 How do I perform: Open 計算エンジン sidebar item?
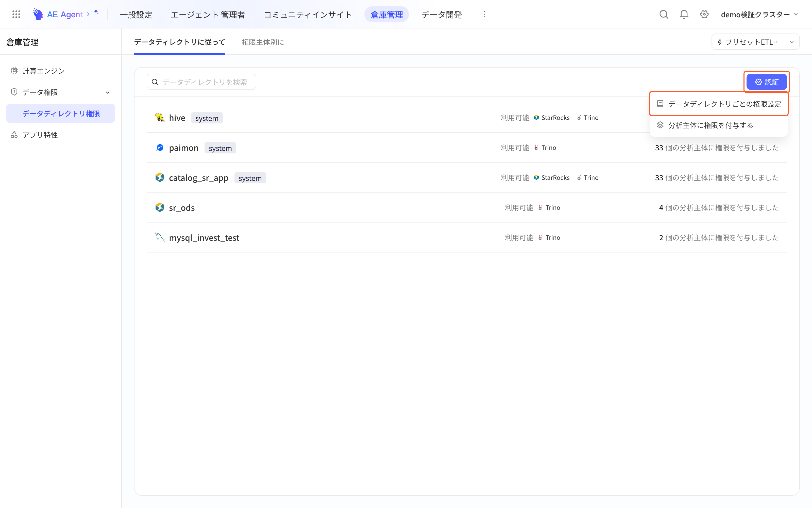coord(60,71)
